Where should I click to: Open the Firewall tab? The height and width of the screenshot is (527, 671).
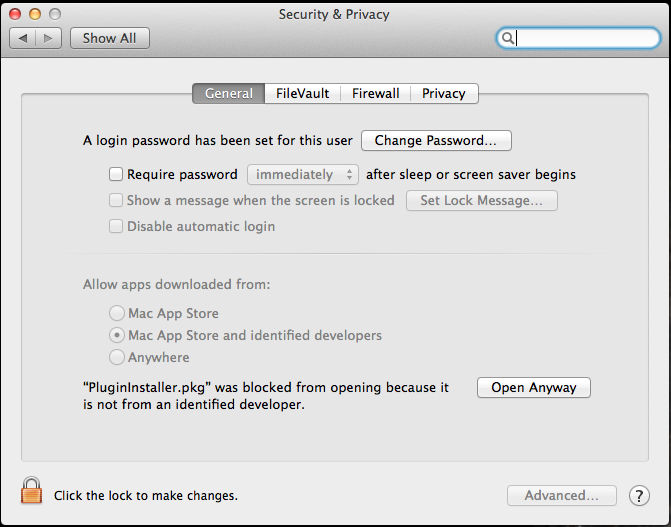point(375,93)
